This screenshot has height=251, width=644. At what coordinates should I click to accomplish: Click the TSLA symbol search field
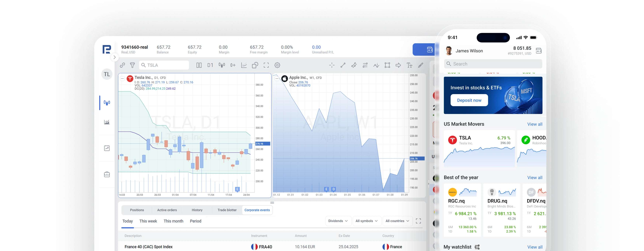pos(164,65)
